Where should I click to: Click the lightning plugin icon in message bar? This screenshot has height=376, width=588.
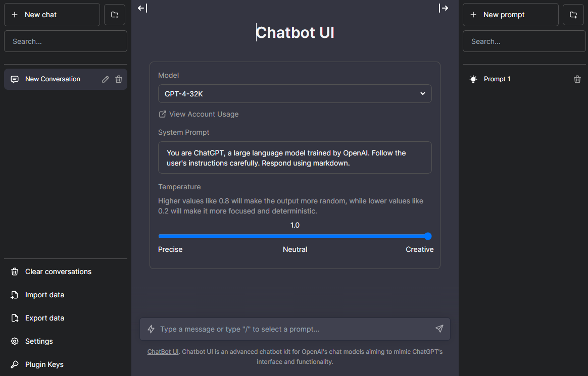(x=151, y=329)
